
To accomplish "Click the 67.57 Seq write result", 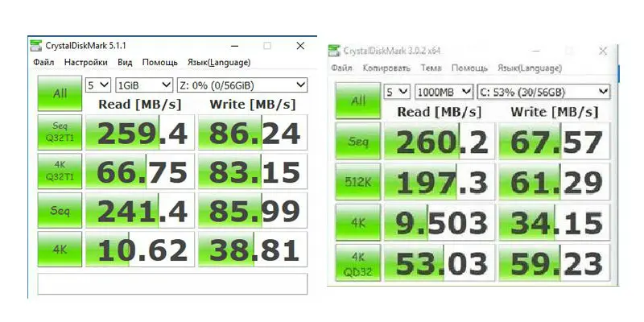I will click(554, 142).
